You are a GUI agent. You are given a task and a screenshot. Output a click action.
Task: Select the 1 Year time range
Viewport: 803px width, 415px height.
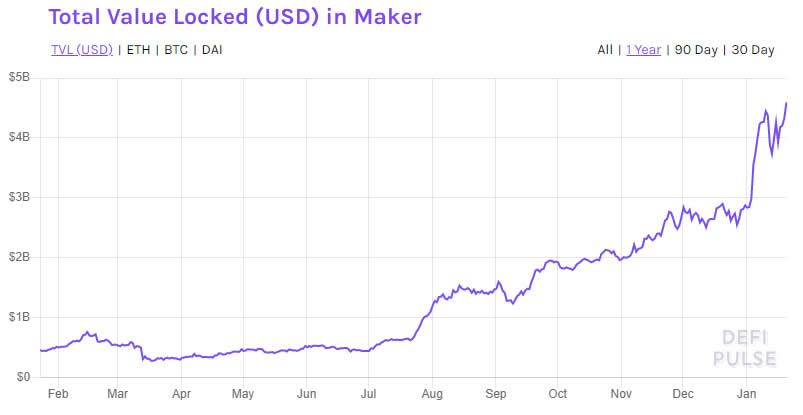(x=644, y=50)
